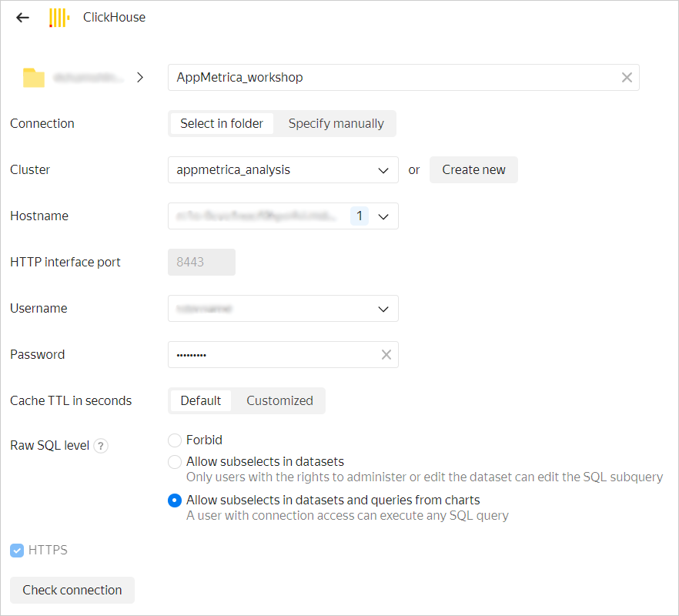Switch to Specify manually tab

(x=336, y=124)
